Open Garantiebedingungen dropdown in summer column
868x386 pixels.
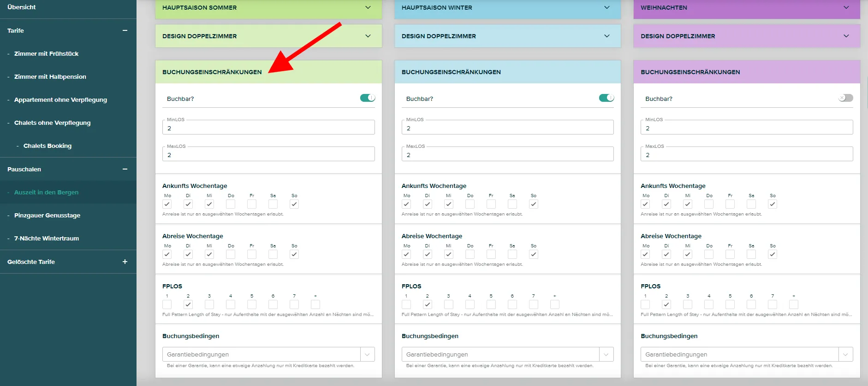(x=268, y=354)
